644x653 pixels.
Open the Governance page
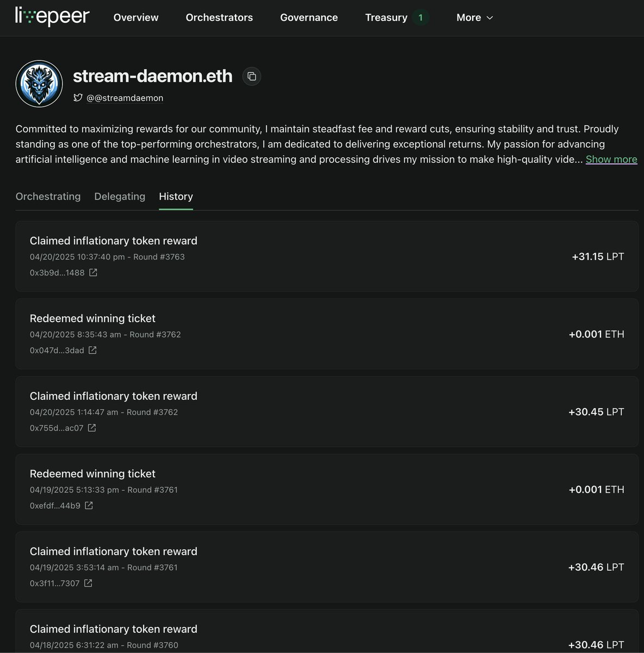pyautogui.click(x=309, y=17)
